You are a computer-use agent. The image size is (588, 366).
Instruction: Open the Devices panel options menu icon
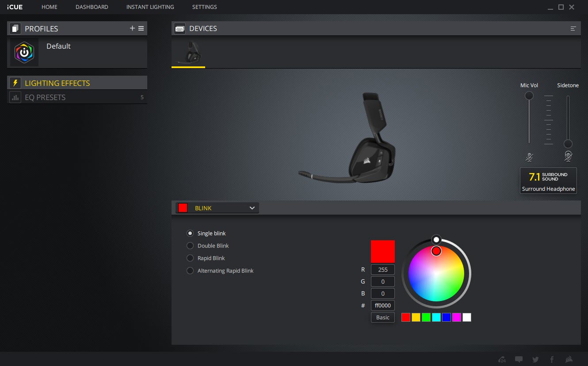(x=573, y=28)
